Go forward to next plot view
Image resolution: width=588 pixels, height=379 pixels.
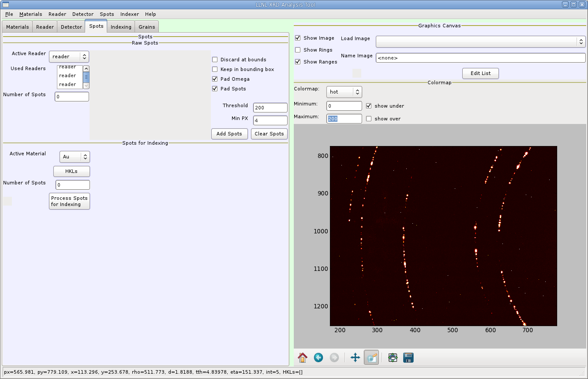[334, 357]
